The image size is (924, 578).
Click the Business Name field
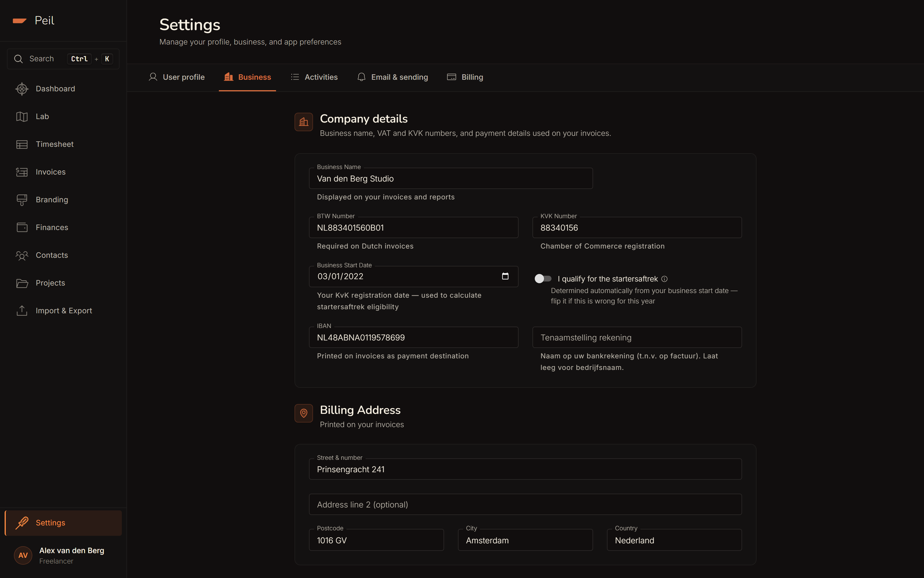click(450, 179)
